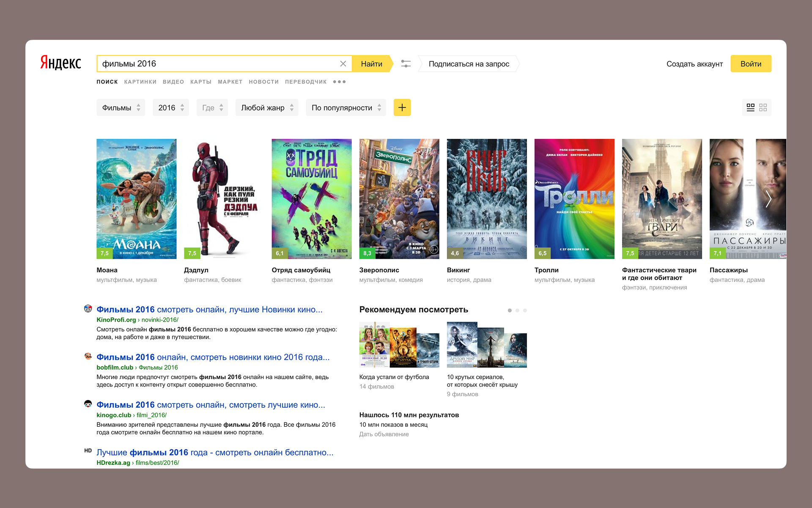This screenshot has height=508, width=812.
Task: Select third recommendation pagination dot
Action: (x=525, y=310)
